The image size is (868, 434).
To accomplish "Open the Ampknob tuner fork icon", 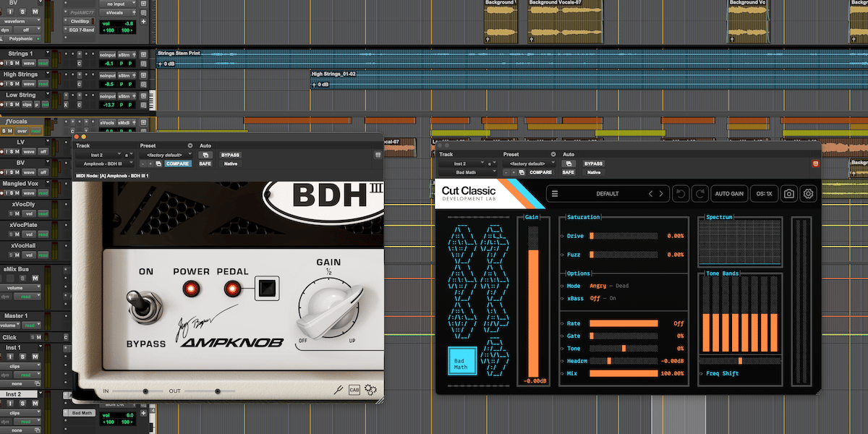I will (338, 390).
